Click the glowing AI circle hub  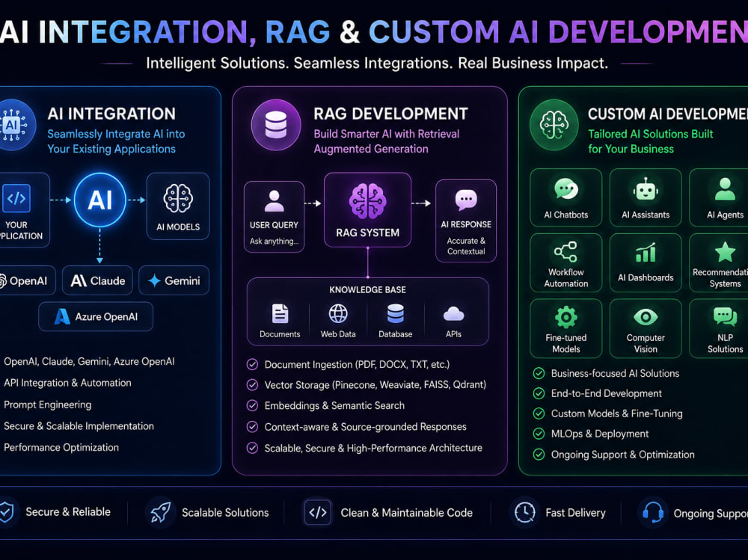pos(99,200)
